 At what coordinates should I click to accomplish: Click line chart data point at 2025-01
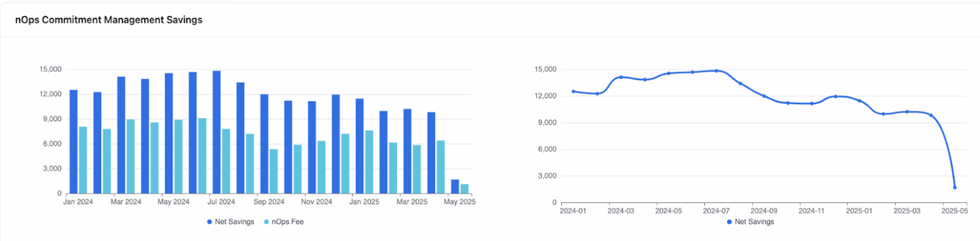click(x=859, y=101)
